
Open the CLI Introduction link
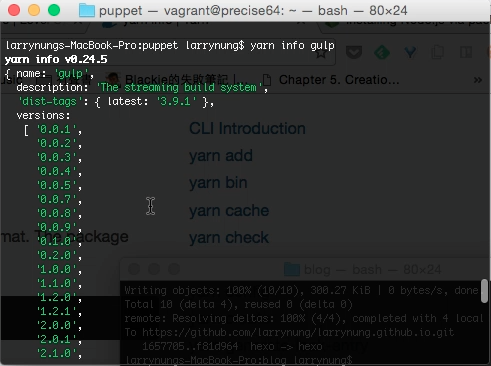tap(247, 128)
